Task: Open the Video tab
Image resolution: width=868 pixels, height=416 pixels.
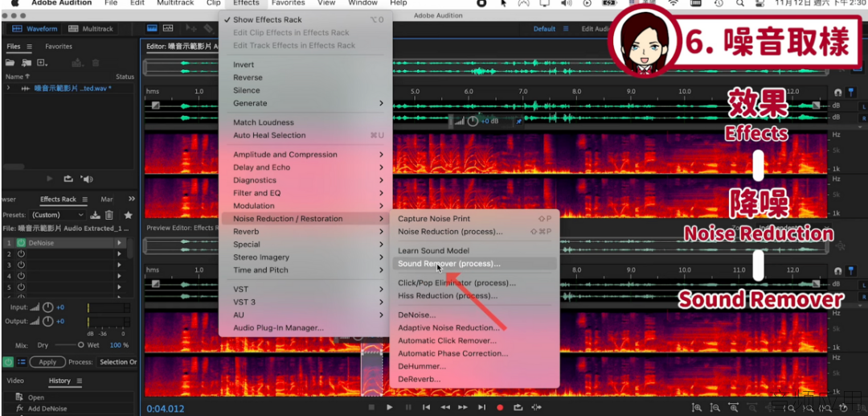Action: coord(15,381)
